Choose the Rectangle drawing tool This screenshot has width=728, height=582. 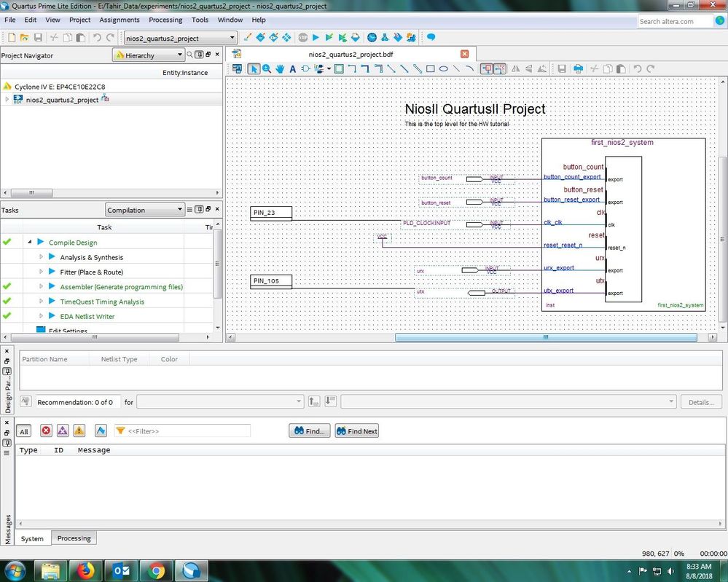click(431, 69)
